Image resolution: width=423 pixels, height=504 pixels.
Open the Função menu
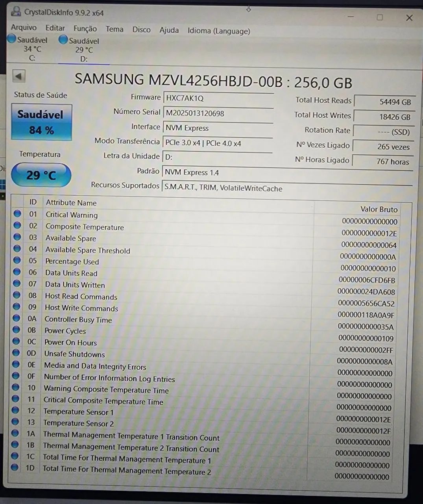85,29
